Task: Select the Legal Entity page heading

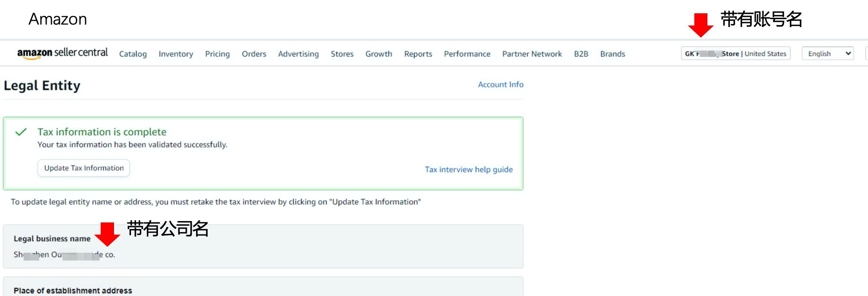Action: (42, 86)
